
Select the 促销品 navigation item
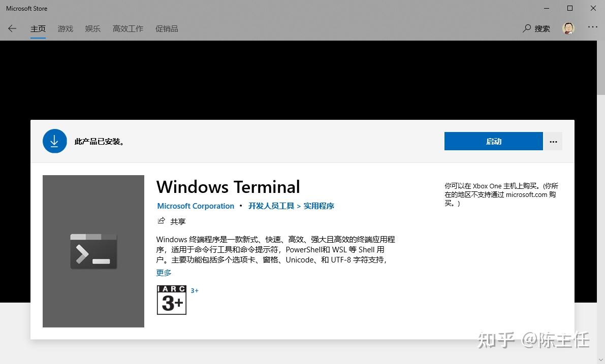coord(167,28)
